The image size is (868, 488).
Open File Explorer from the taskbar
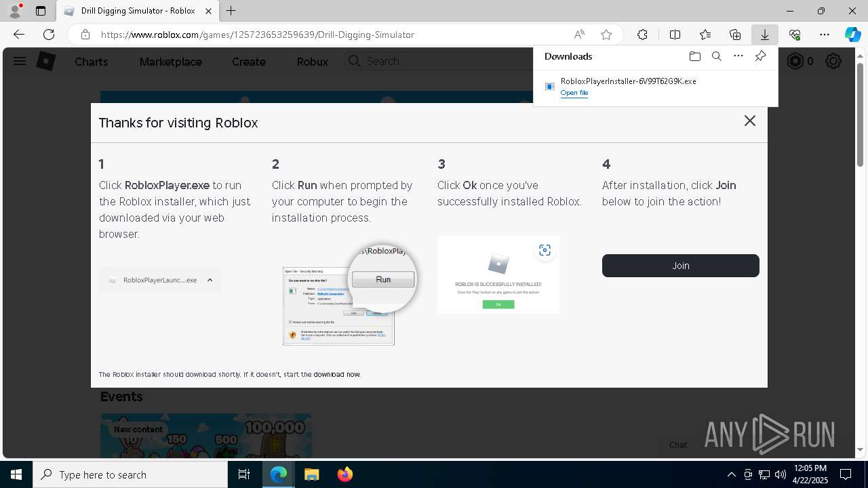311,474
